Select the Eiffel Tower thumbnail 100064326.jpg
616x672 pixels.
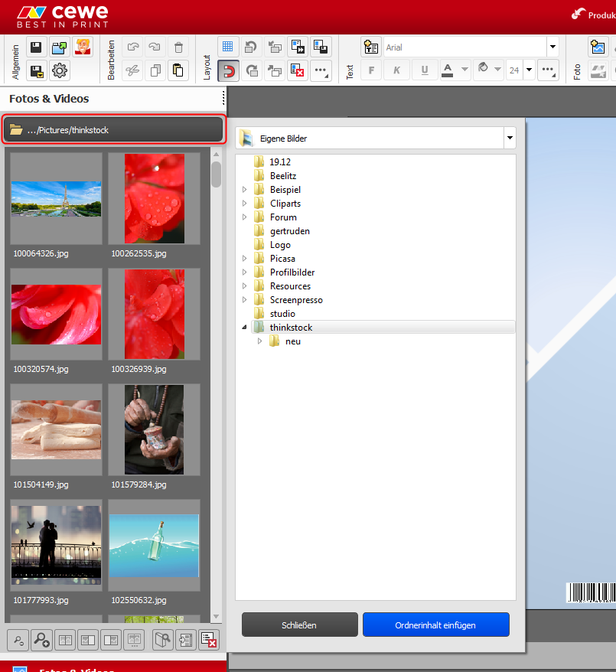click(x=56, y=198)
